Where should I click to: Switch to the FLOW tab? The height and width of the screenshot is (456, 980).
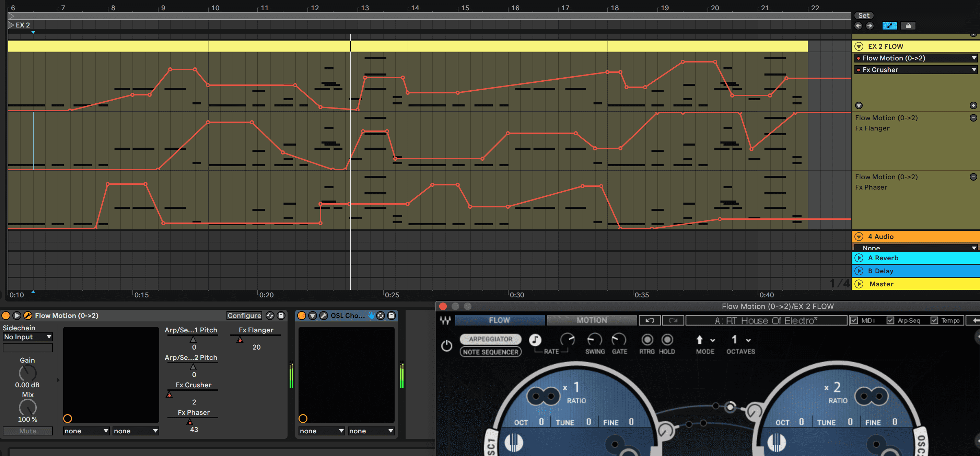tap(499, 320)
